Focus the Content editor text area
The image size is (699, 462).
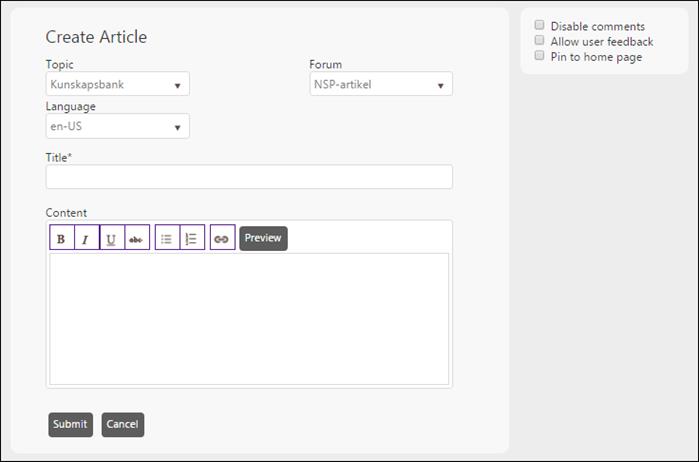tap(249, 318)
